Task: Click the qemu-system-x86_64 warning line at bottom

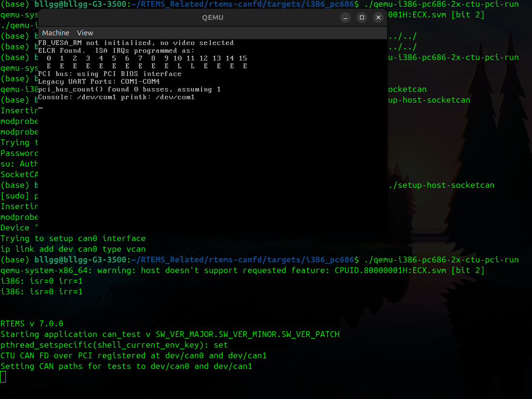Action: (x=242, y=270)
